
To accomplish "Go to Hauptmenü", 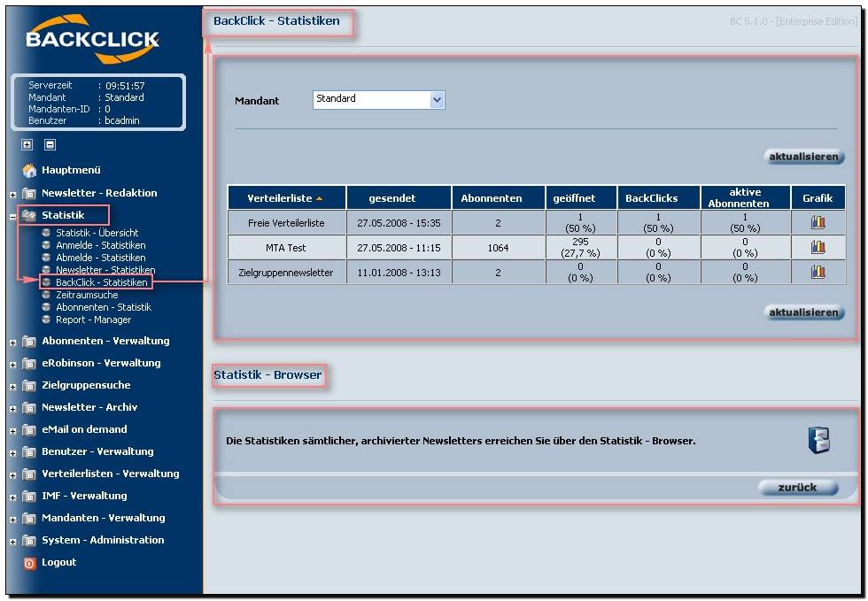I will 72,171.
